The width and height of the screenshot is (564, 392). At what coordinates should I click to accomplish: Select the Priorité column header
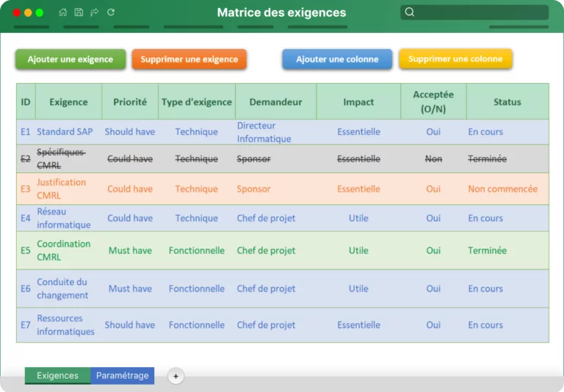[x=130, y=102]
